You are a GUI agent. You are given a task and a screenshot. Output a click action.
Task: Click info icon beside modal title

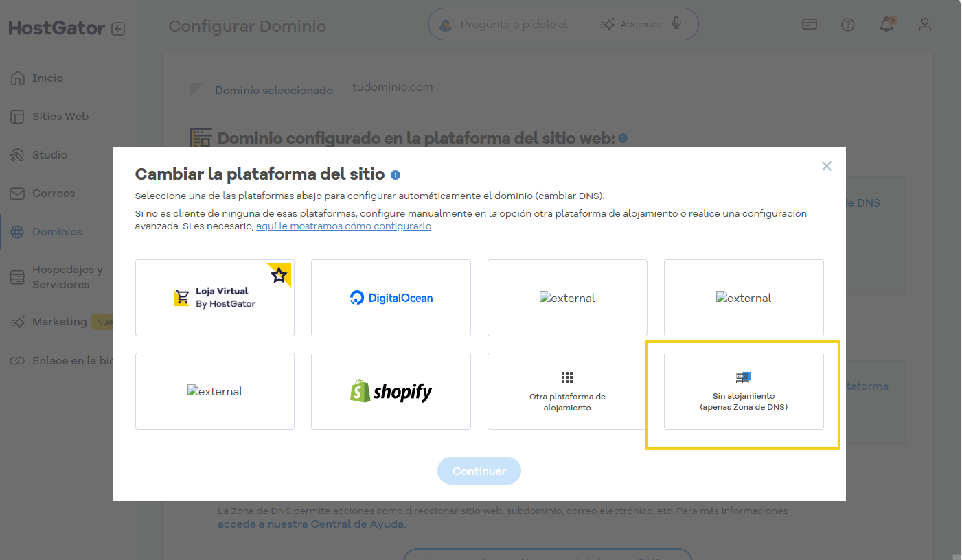[396, 175]
